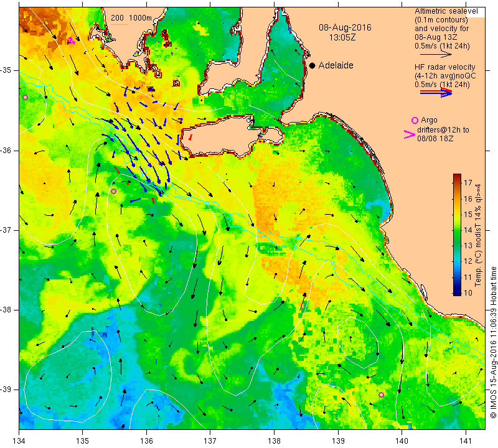Click the red-blue HF radar legend arrow
The image size is (498, 448).
[436, 92]
